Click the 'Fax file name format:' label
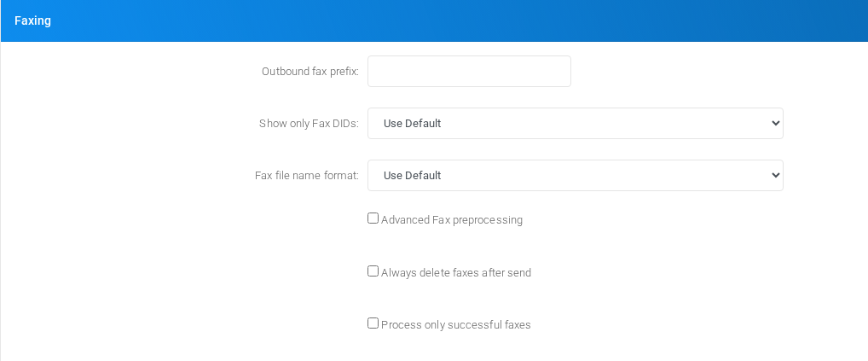Image resolution: width=868 pixels, height=361 pixels. click(307, 176)
